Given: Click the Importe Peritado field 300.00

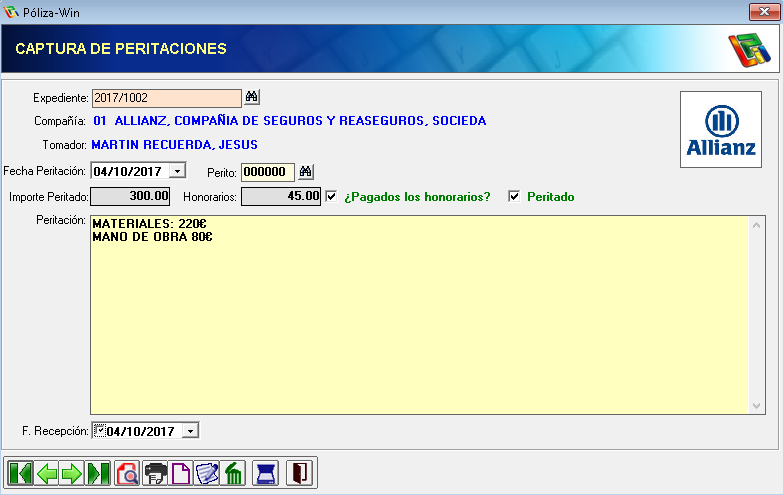Looking at the screenshot, I should coord(130,196).
